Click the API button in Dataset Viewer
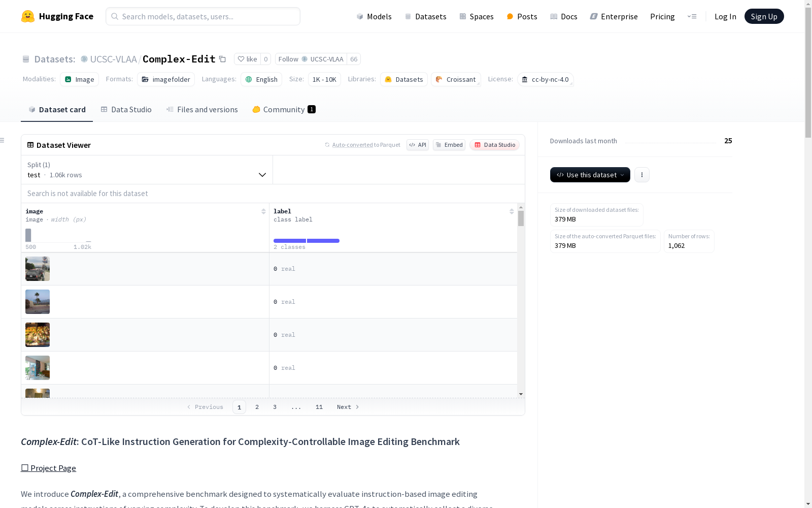Image resolution: width=812 pixels, height=508 pixels. click(417, 145)
